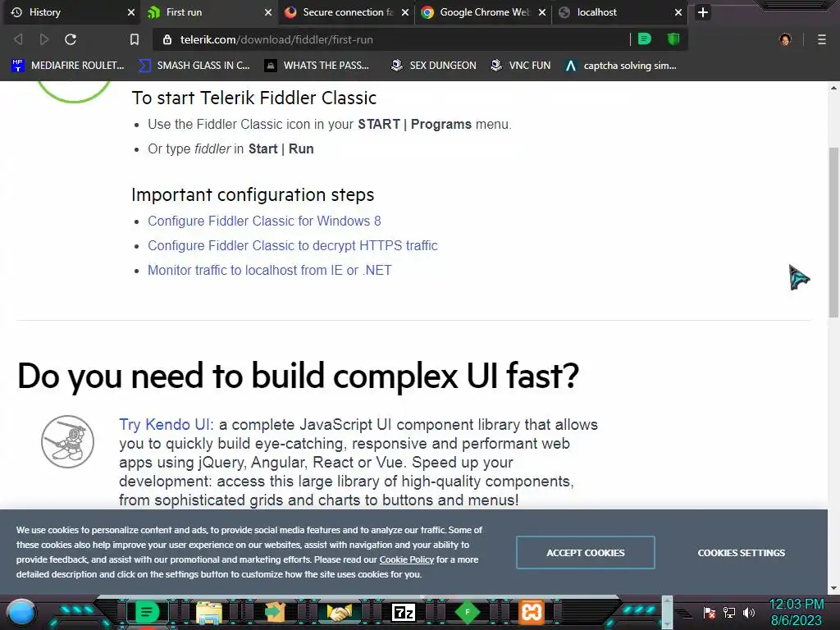
Task: Open the volume speaker tray icon
Action: click(749, 612)
